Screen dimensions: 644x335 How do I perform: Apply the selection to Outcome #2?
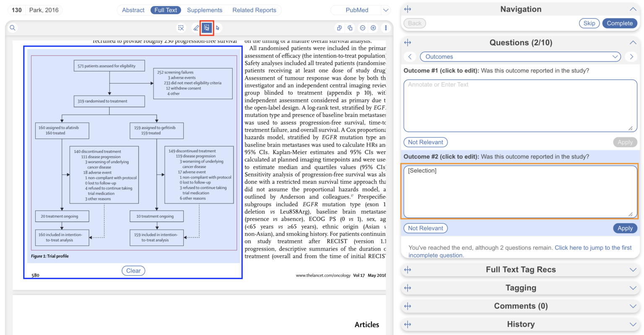pyautogui.click(x=625, y=228)
